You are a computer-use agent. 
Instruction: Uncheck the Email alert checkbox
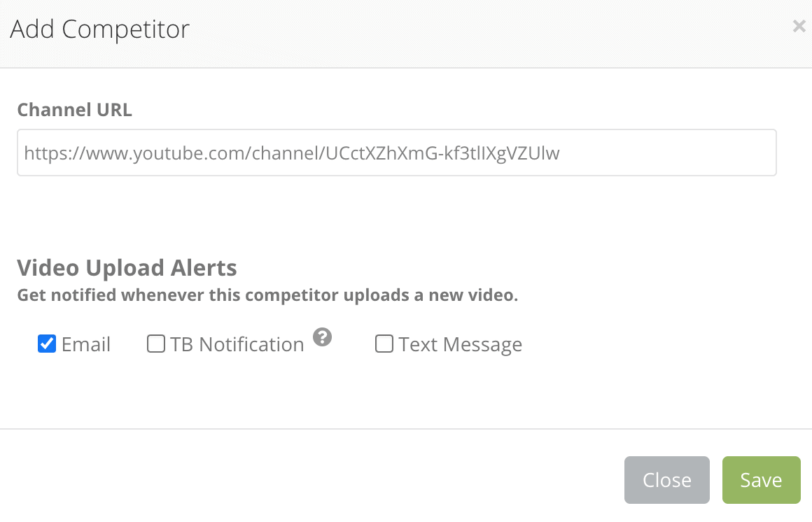click(x=47, y=344)
